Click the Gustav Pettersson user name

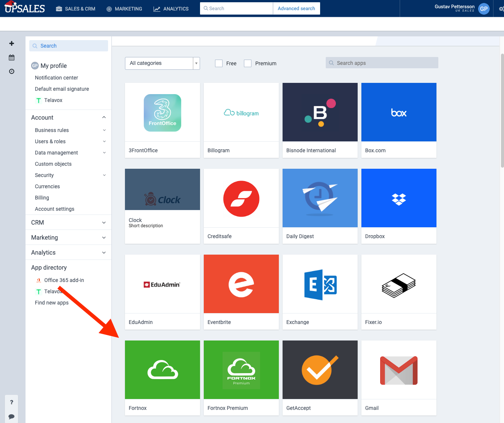(454, 6)
